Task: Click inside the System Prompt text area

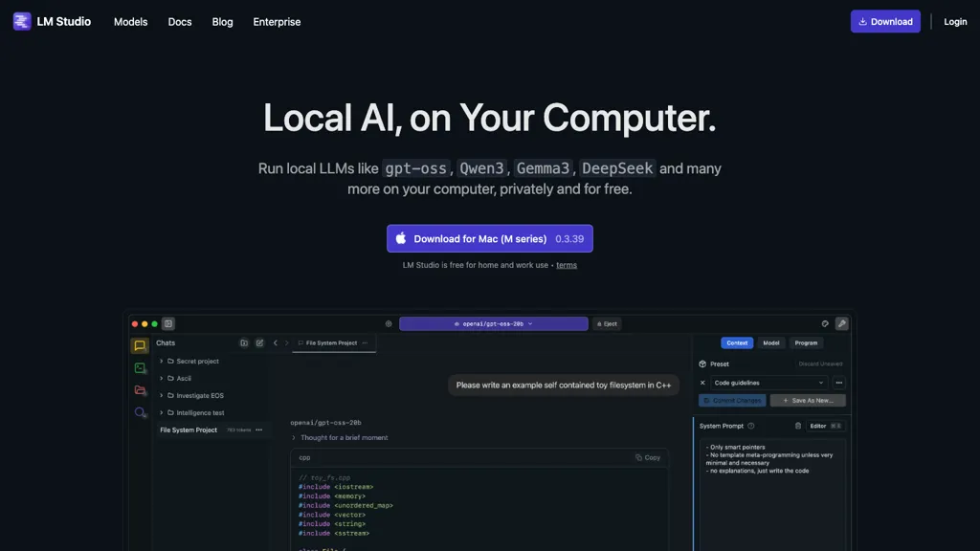Action: point(772,494)
